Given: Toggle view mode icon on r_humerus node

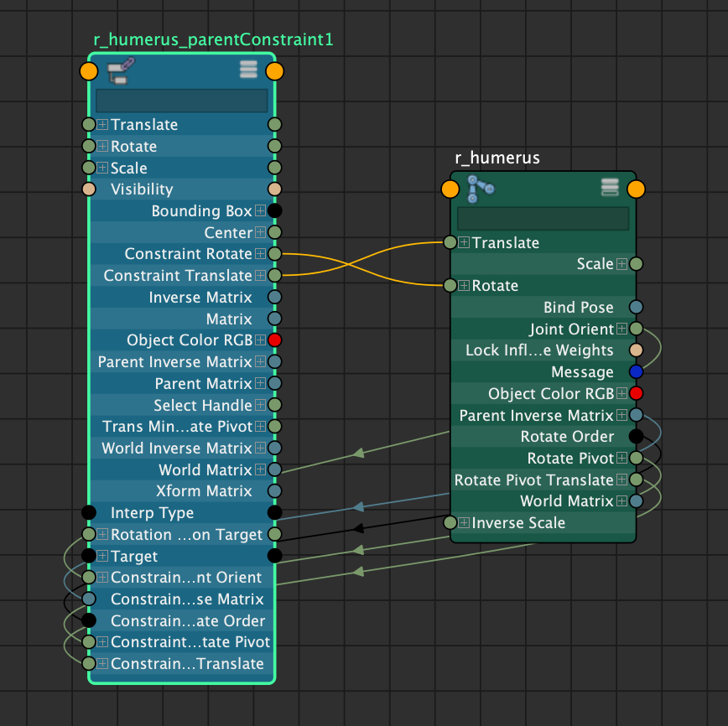Looking at the screenshot, I should [610, 187].
